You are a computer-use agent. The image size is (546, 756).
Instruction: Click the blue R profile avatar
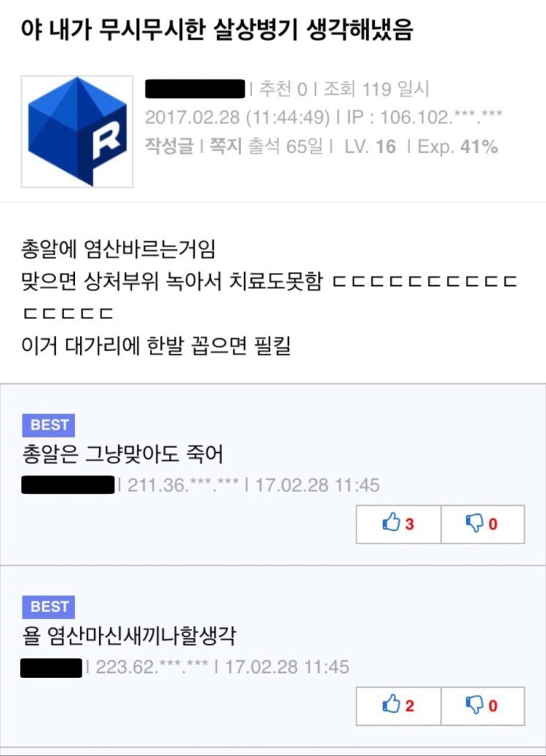[x=77, y=132]
